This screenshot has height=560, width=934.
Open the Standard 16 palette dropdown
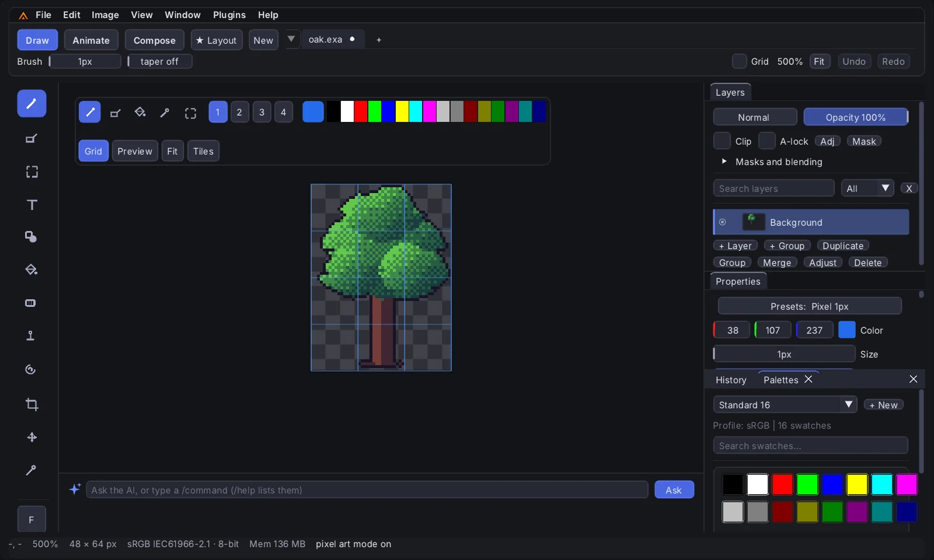click(x=785, y=405)
